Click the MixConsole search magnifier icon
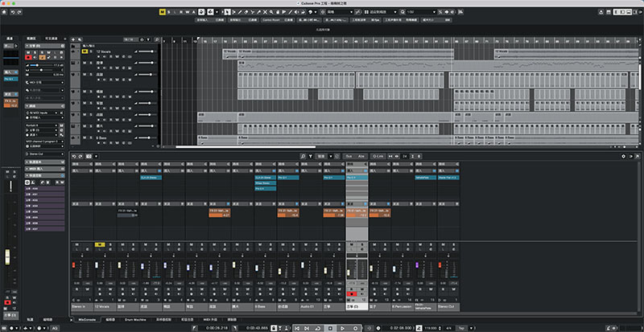 [303, 156]
